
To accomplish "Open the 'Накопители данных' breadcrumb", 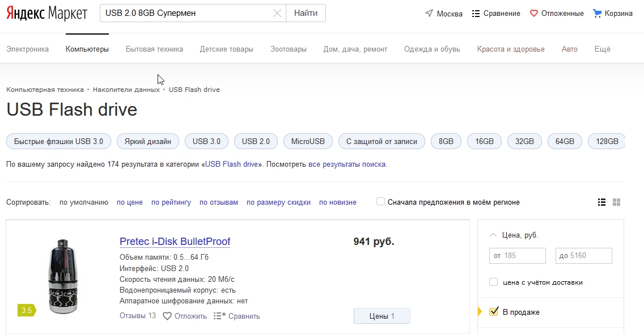I will pos(126,90).
